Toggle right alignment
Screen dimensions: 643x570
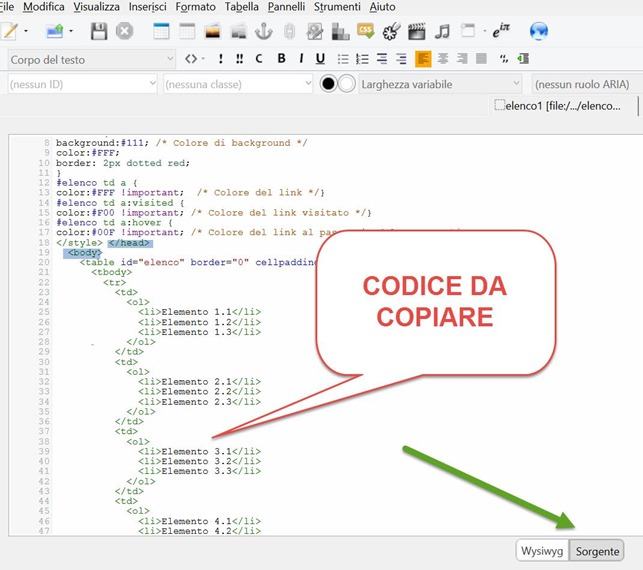pyautogui.click(x=462, y=59)
